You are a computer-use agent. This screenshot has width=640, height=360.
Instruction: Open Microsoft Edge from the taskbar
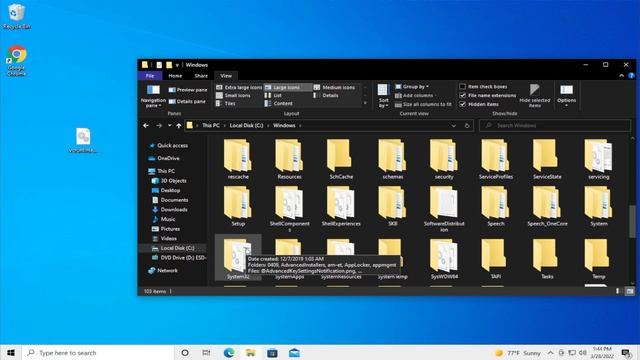pos(229,353)
